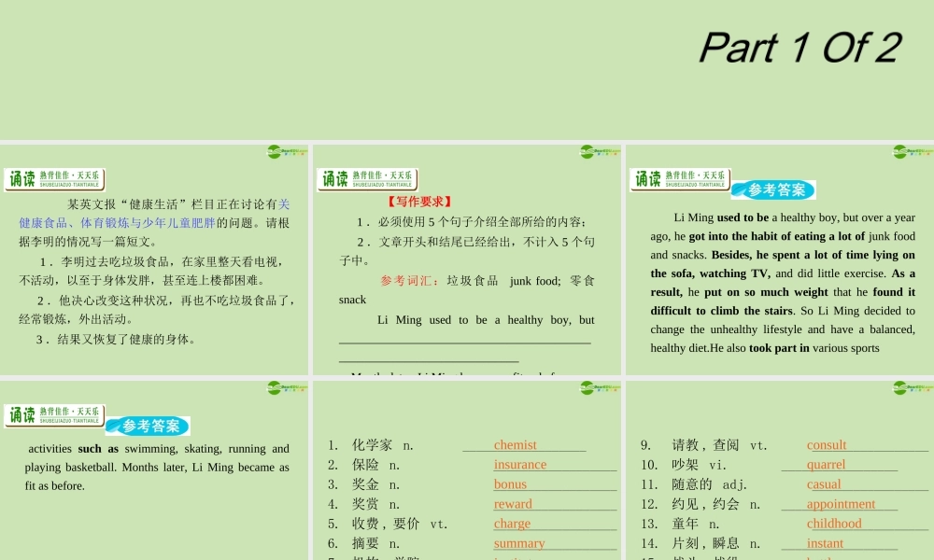
Task: Click the vocabulary prompt '摘要 n.'
Action: [x=375, y=543]
